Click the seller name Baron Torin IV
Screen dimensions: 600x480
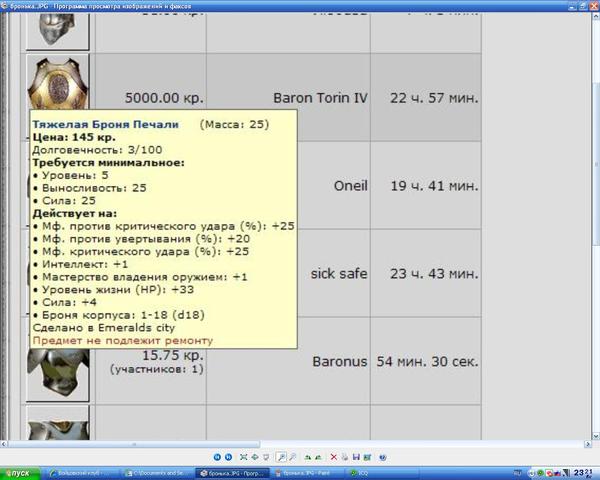click(x=320, y=98)
